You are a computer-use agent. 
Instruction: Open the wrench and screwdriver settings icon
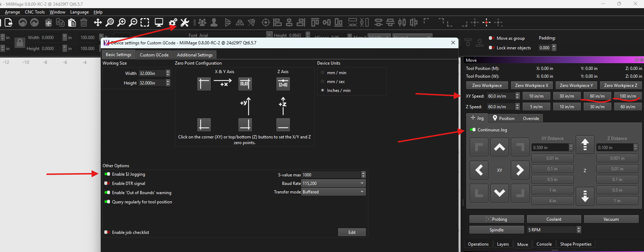[x=185, y=23]
